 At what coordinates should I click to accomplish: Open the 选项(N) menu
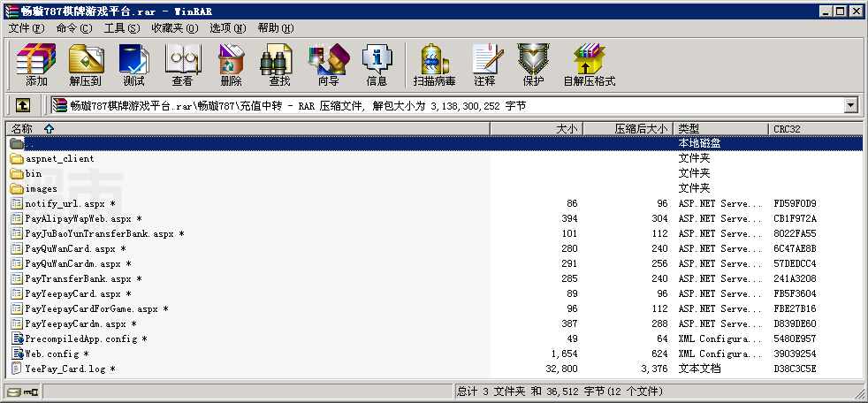(x=227, y=28)
